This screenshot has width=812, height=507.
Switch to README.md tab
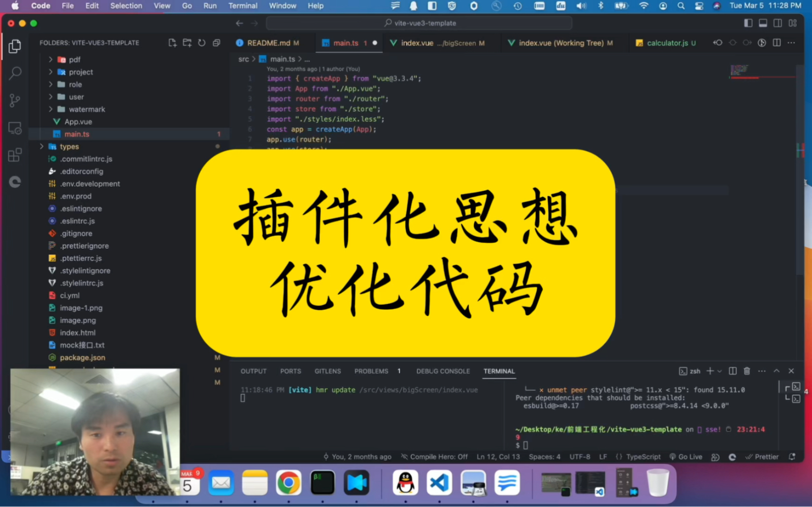coord(268,43)
